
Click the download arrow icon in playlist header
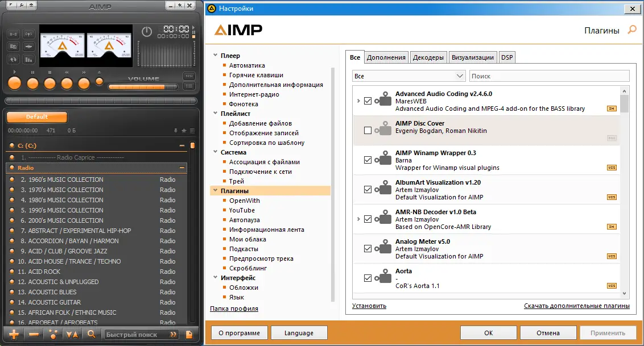coord(176,130)
